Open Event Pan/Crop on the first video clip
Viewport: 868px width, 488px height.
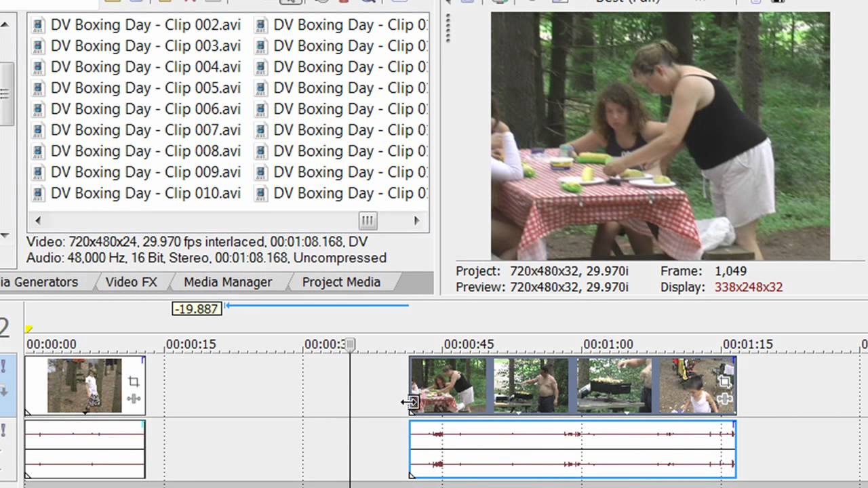point(134,382)
